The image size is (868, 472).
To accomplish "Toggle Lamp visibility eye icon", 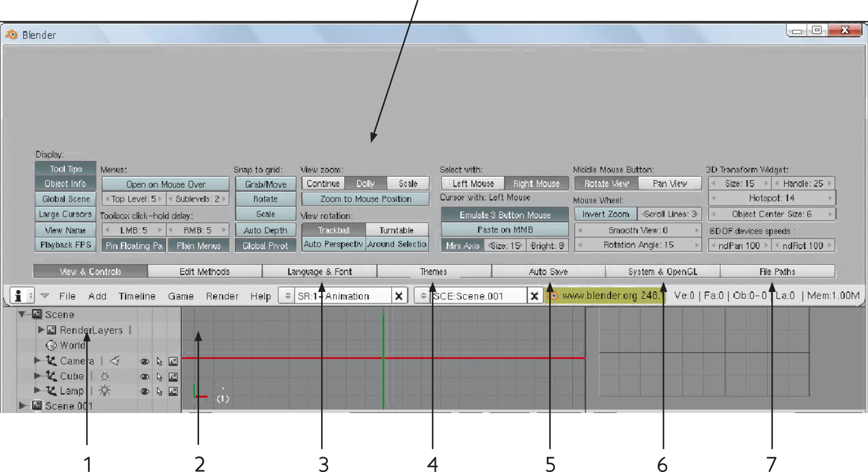I will point(145,391).
